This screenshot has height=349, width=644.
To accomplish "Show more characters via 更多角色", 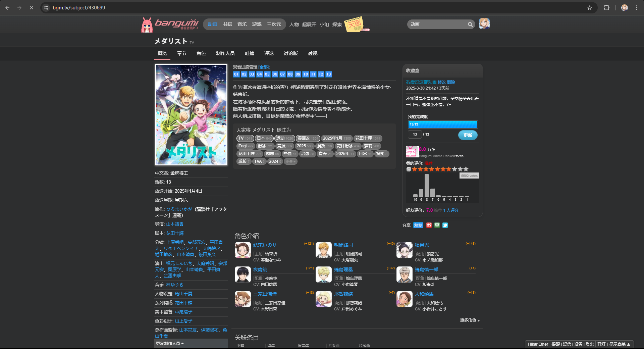I will tap(470, 320).
